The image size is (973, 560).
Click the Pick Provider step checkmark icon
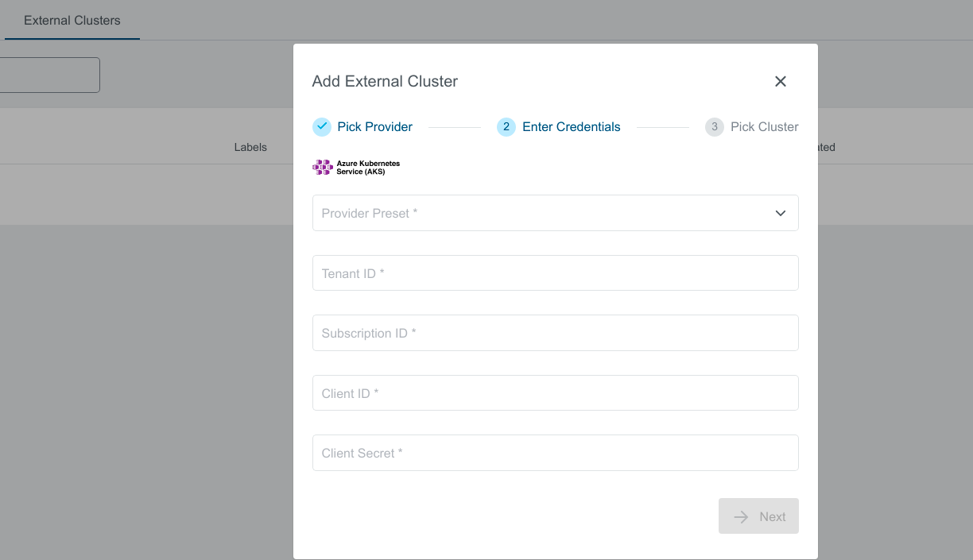click(x=322, y=126)
